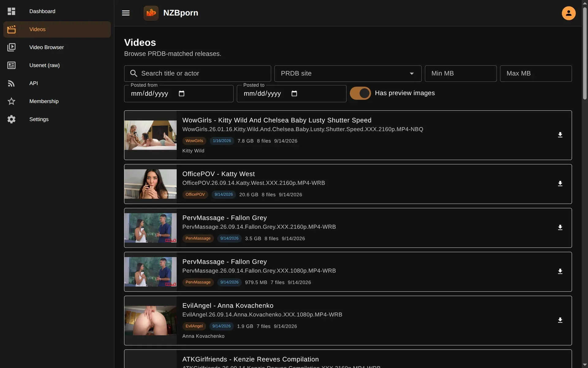Click the Videos clapperboard icon
Viewport: 588px width, 368px height.
(x=11, y=29)
